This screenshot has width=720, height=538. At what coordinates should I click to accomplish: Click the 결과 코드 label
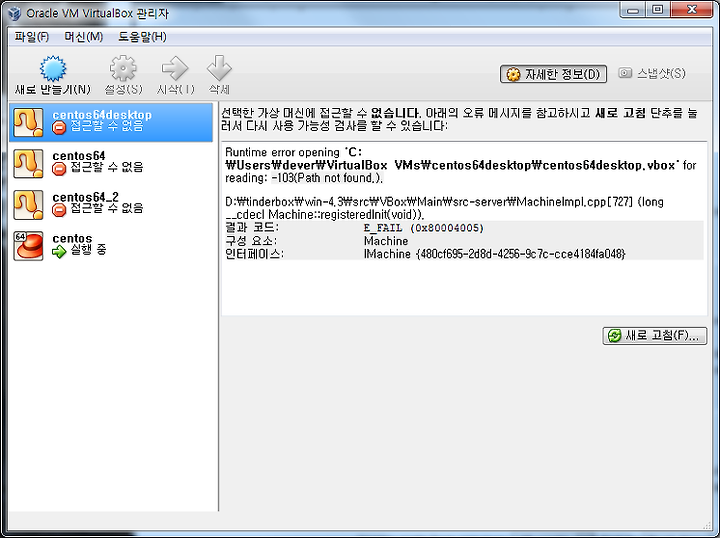point(252,228)
